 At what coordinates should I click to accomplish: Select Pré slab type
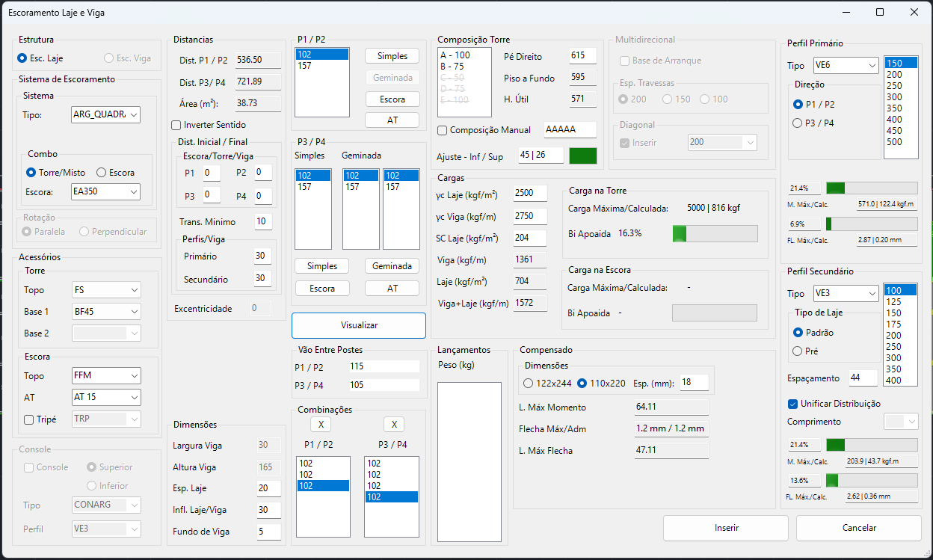coord(806,351)
